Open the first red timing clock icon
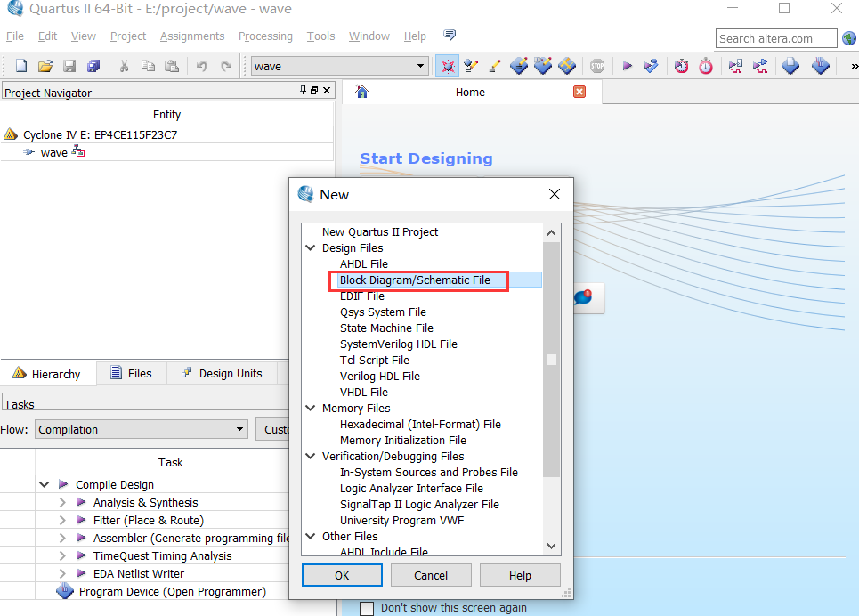859x616 pixels. tap(682, 66)
